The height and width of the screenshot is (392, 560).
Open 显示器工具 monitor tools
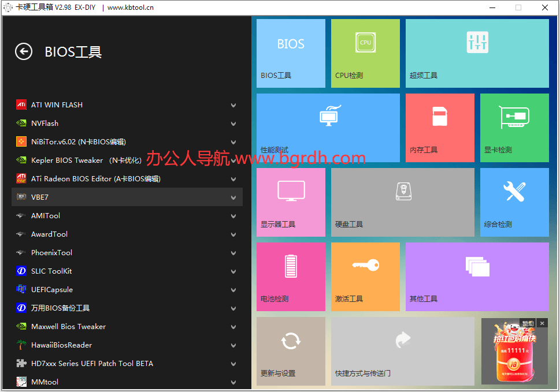point(290,202)
